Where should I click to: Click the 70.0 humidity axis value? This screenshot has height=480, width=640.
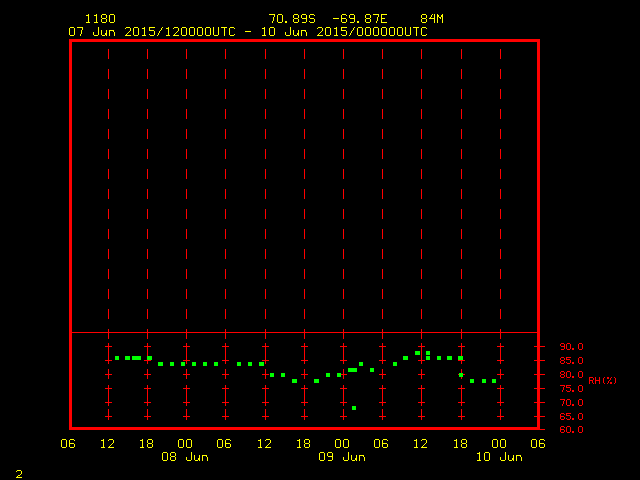[571, 403]
